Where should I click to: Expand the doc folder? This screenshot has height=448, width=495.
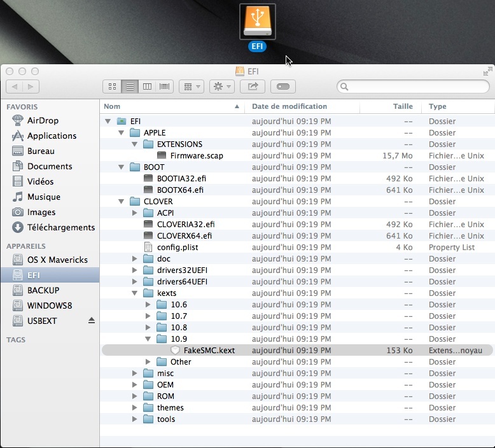pyautogui.click(x=134, y=258)
